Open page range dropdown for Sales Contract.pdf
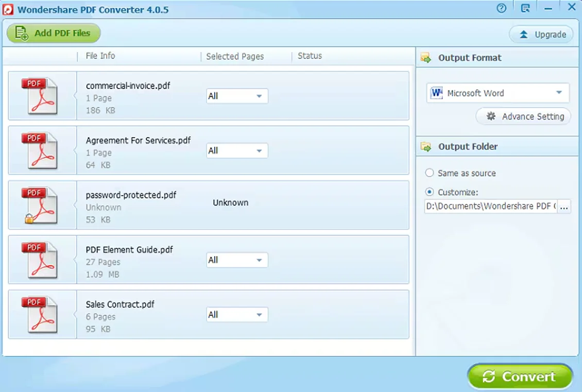 tap(237, 315)
